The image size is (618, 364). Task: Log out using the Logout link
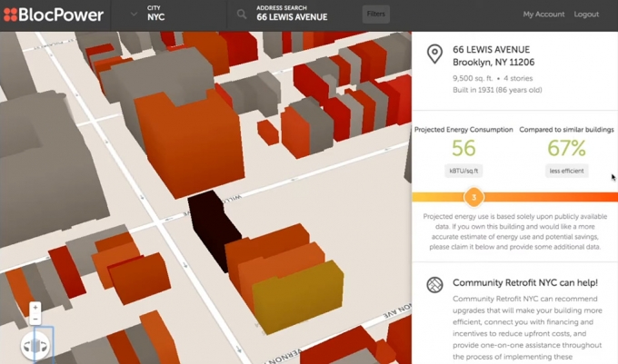click(x=586, y=15)
